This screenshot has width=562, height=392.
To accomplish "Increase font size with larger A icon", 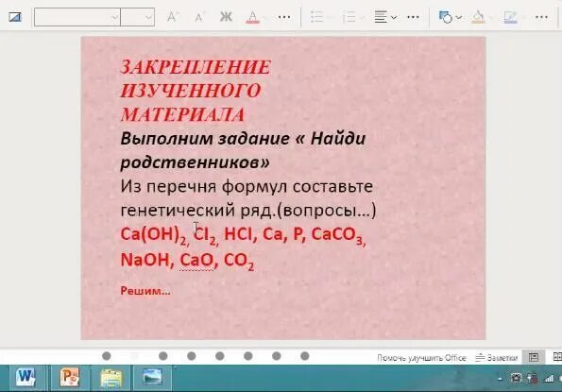I will coord(173,17).
